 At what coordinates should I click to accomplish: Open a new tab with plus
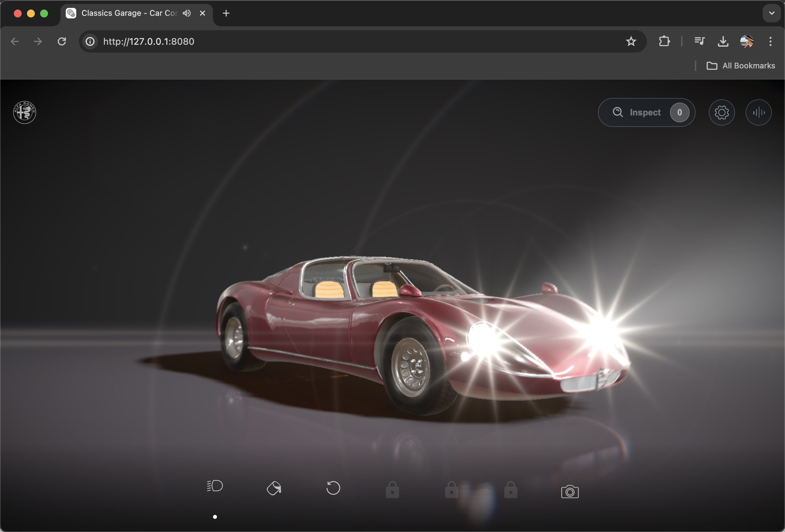(x=226, y=13)
